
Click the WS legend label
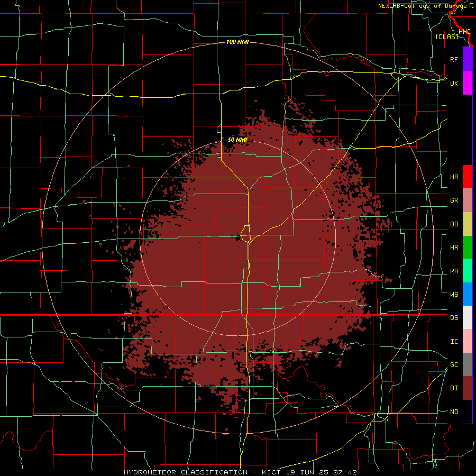pos(454,295)
